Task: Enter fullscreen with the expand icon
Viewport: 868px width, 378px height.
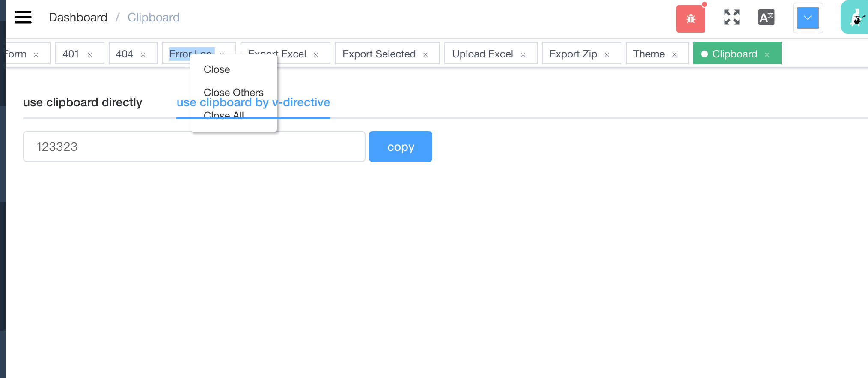Action: coord(731,18)
